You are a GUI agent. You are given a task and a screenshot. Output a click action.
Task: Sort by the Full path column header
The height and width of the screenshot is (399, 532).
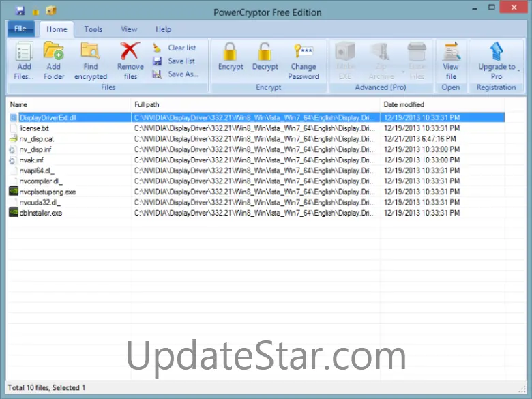click(x=256, y=104)
